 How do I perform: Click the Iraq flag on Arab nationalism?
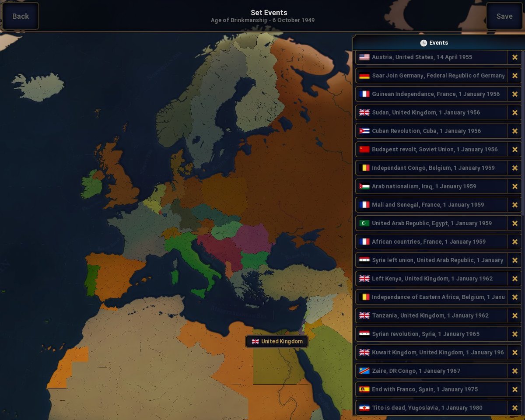(x=364, y=186)
